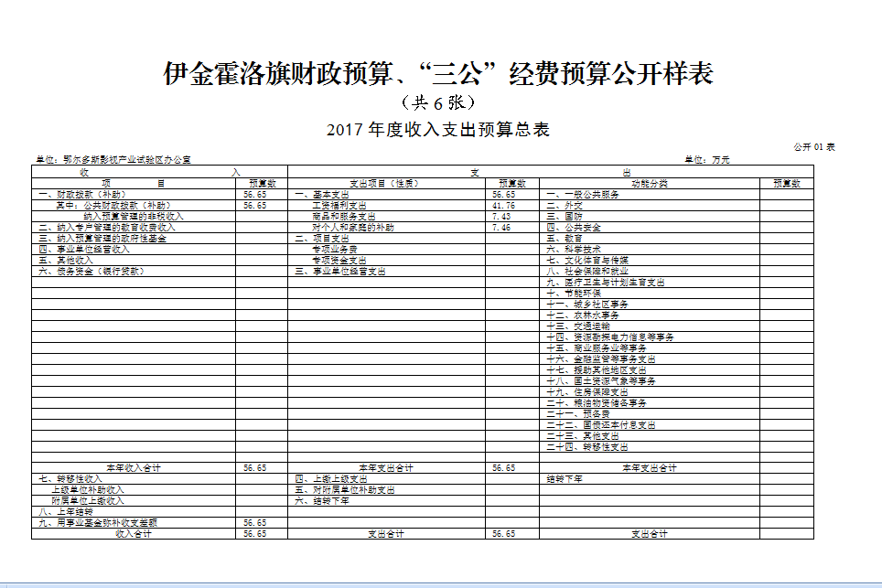
Task: Click the row 十四、资源勘探电力信息等事务
Action: (649, 337)
